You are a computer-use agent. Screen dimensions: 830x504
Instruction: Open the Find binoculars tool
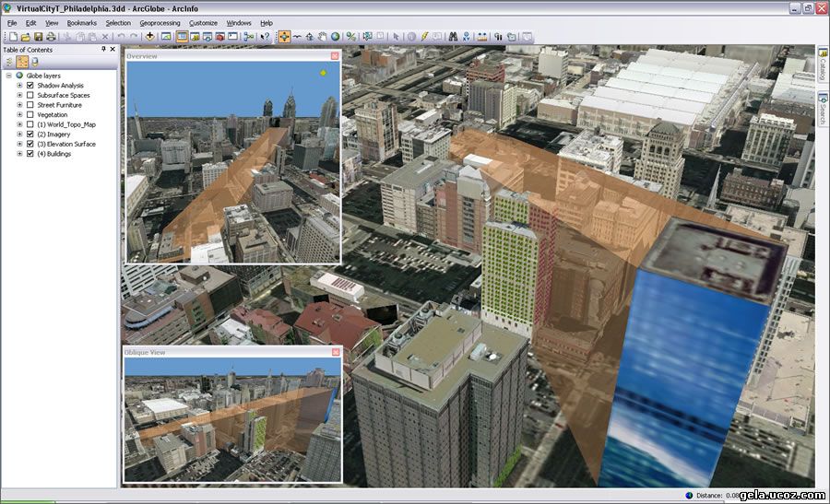point(453,37)
